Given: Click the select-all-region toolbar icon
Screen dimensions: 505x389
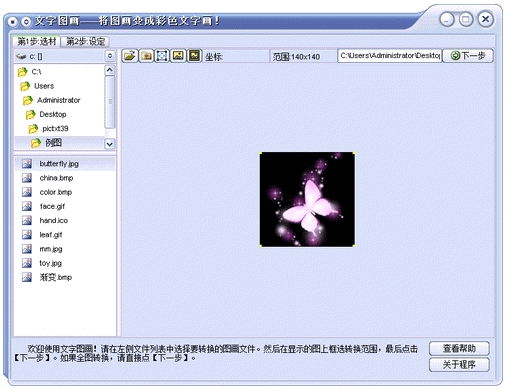Looking at the screenshot, I should 162,56.
